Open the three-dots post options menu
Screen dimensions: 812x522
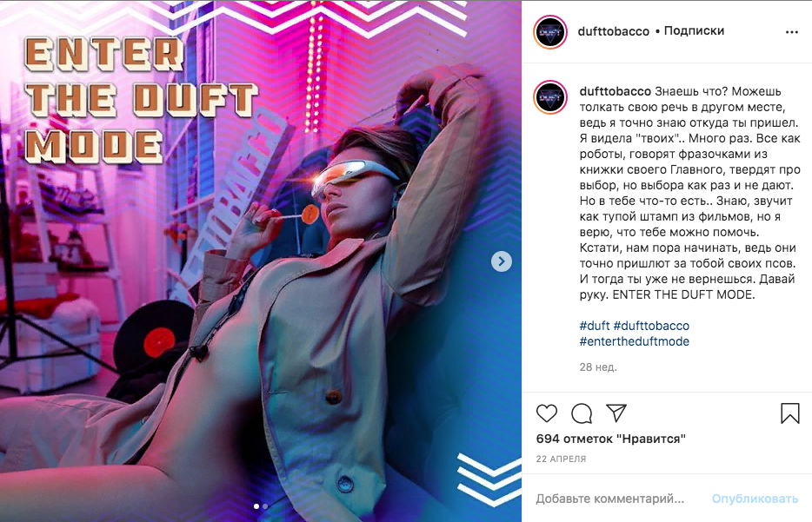pyautogui.click(x=792, y=32)
